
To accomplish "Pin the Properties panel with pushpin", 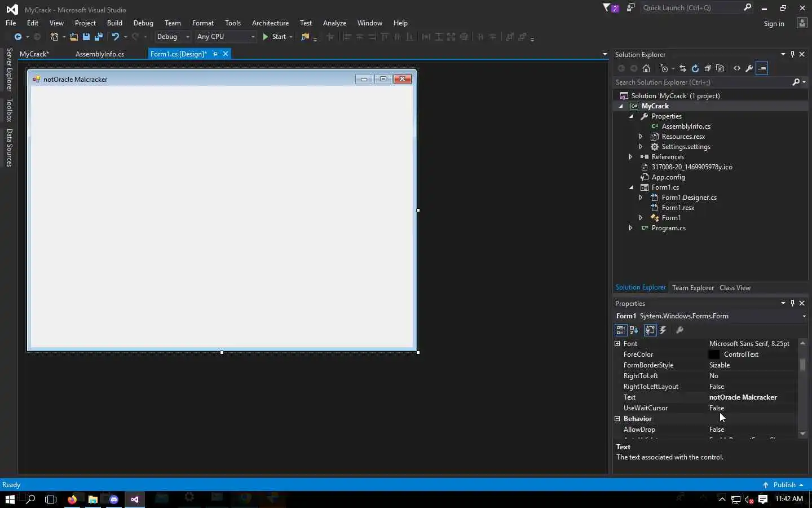I will (792, 303).
